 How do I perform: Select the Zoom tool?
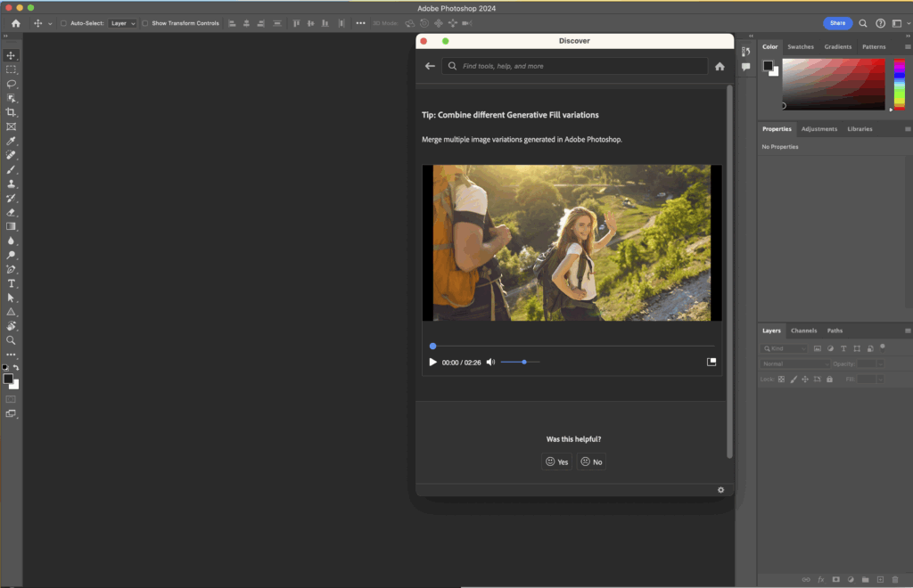click(11, 340)
